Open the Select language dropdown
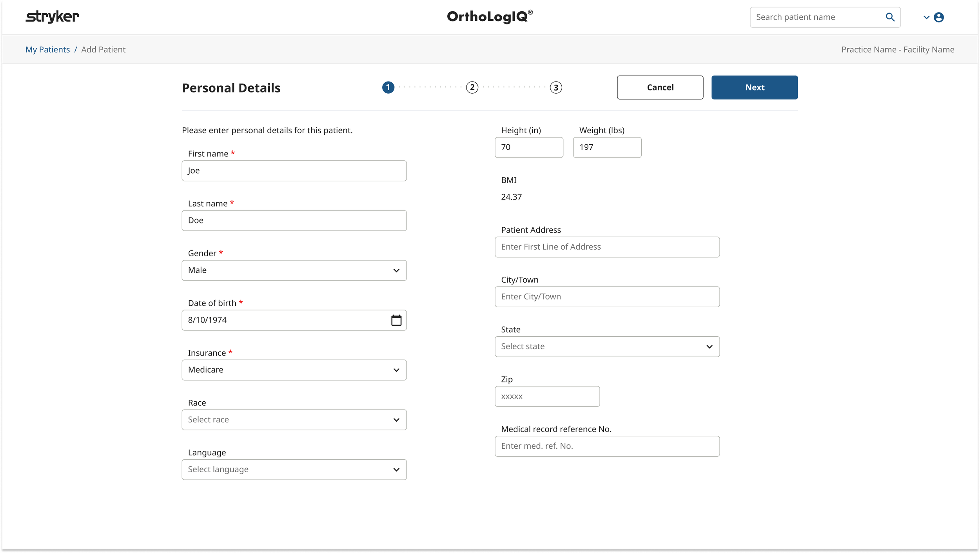 [294, 470]
